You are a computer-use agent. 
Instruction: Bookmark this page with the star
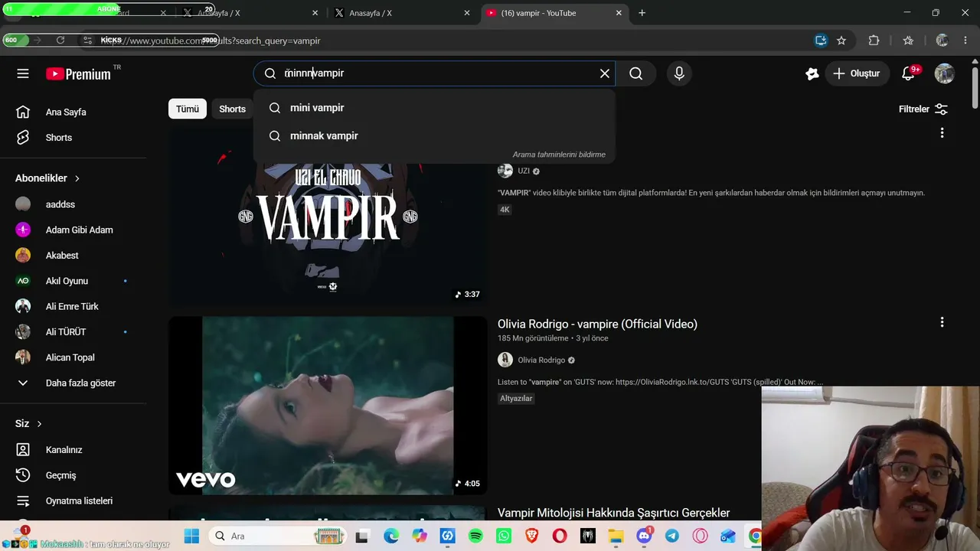[841, 41]
